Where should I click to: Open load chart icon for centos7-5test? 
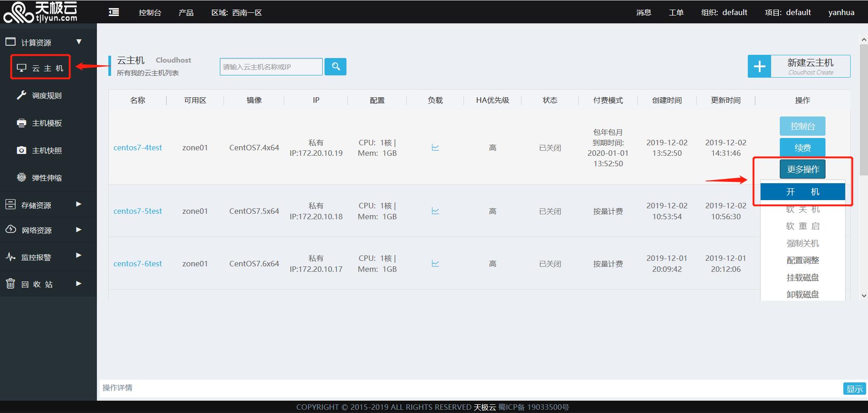(x=435, y=211)
